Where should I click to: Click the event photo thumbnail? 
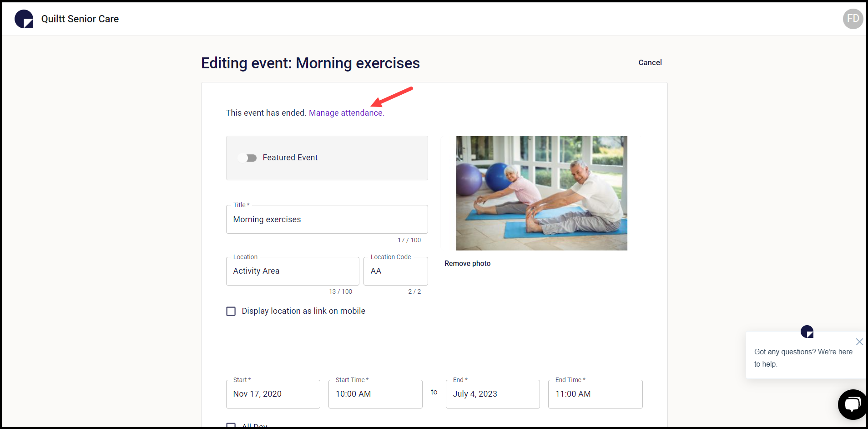pyautogui.click(x=541, y=193)
